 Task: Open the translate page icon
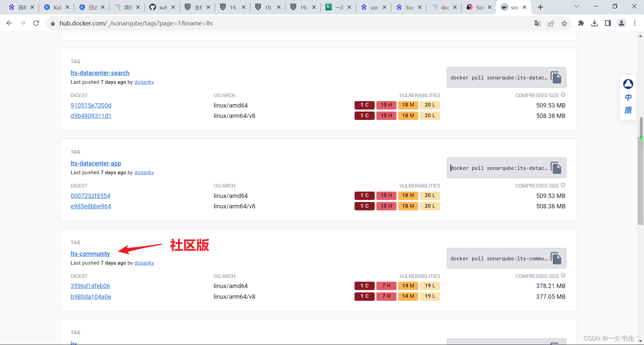(x=537, y=23)
